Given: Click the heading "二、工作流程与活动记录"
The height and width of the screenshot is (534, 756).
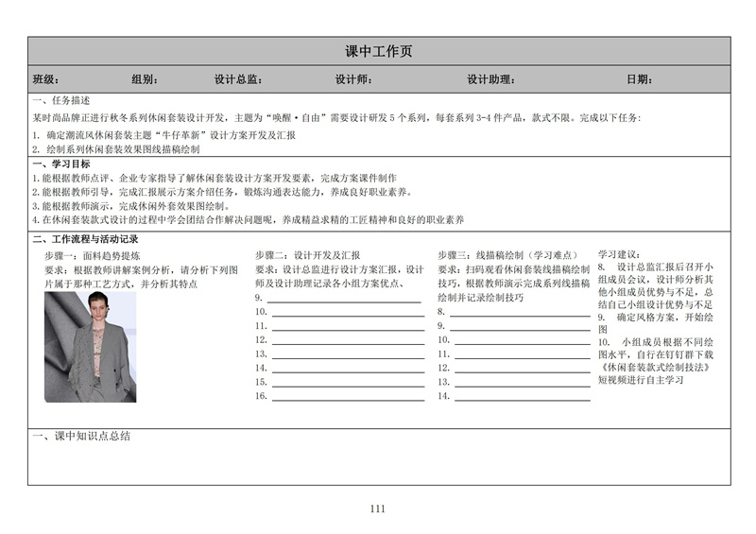Looking at the screenshot, I should click(85, 239).
